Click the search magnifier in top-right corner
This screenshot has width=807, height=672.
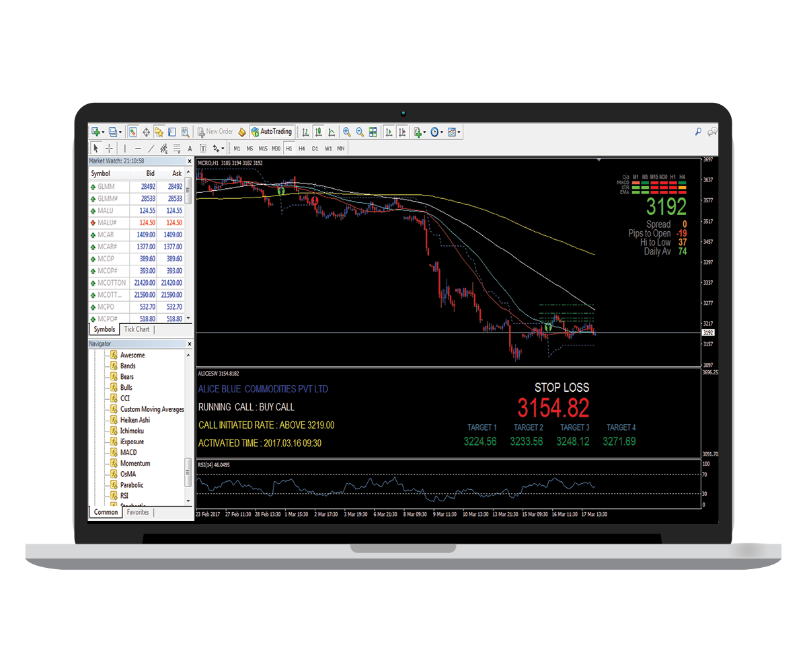(698, 132)
